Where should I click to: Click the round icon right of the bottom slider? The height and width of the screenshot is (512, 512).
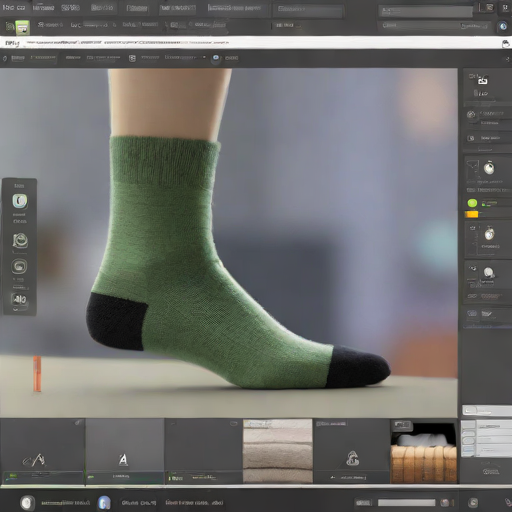click(473, 502)
